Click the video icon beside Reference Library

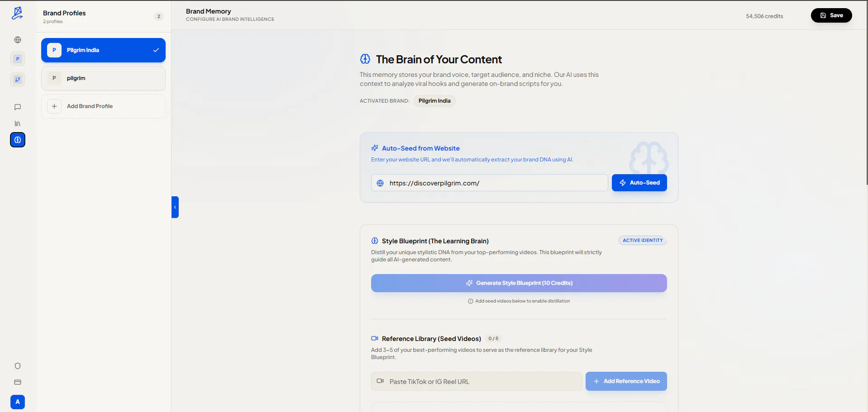[x=375, y=338]
